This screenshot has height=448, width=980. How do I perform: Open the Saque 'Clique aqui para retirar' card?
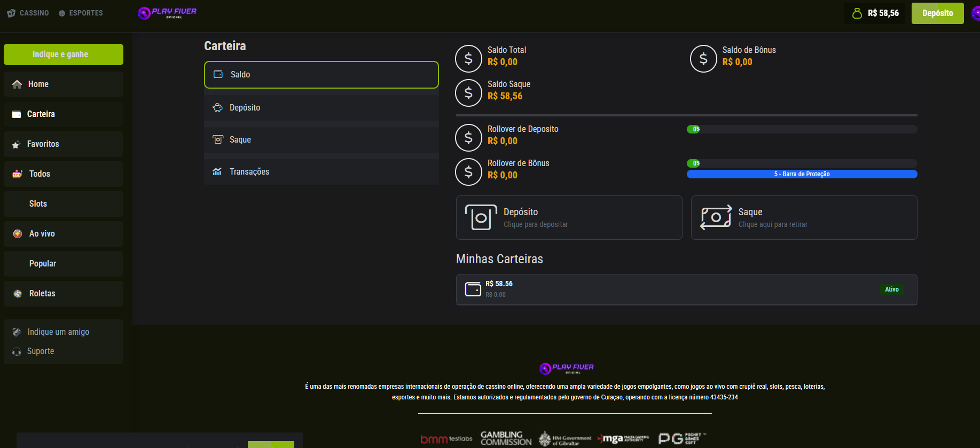tap(804, 218)
